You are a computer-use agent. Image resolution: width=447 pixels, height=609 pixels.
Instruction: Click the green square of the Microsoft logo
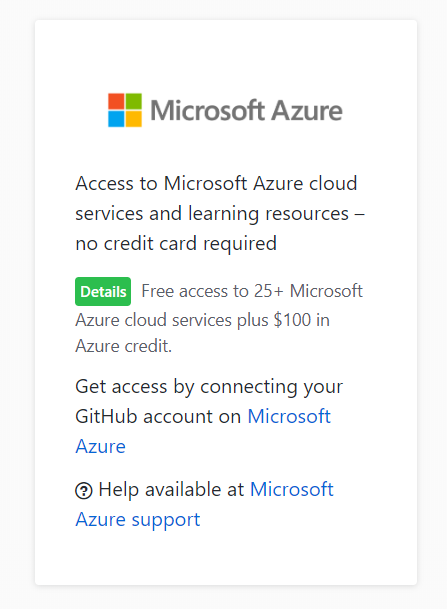tap(134, 101)
